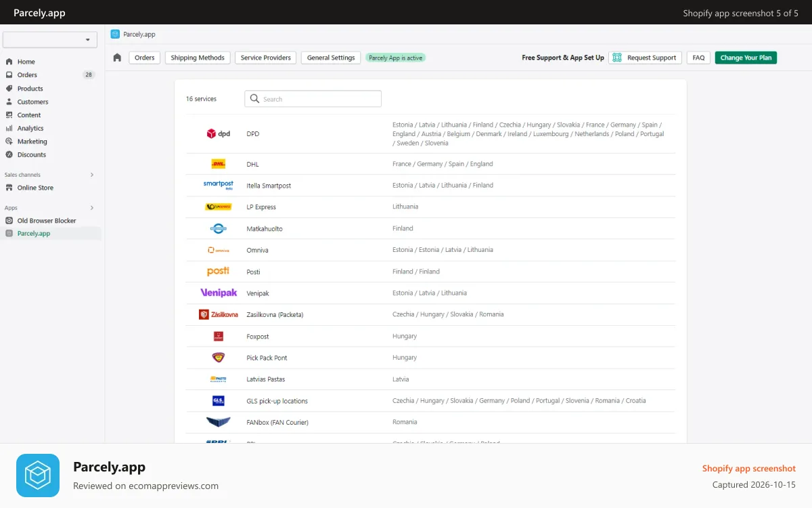Click into the services Search field
Screen dimensions: 812x508
[313, 99]
